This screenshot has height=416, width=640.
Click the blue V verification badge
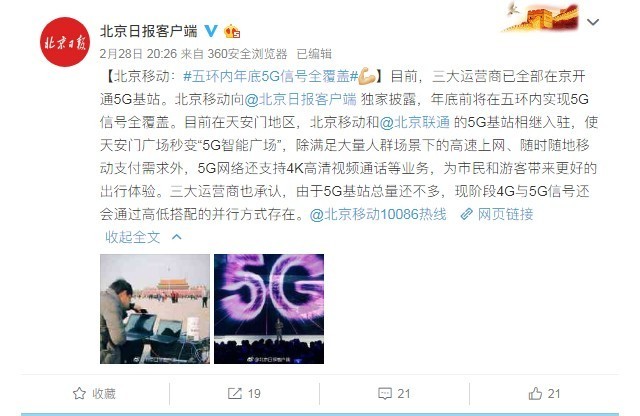coord(211,31)
